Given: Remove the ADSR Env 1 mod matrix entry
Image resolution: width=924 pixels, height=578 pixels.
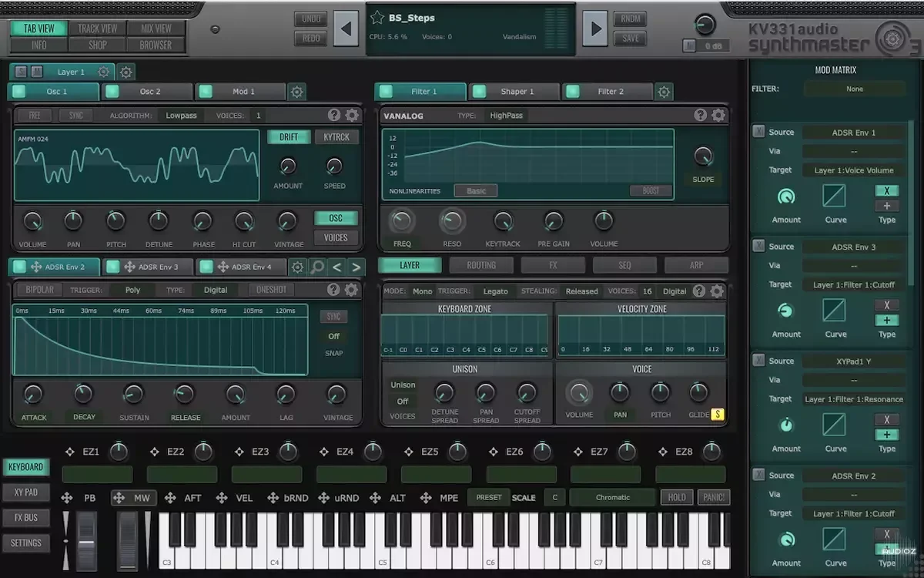Looking at the screenshot, I should (759, 132).
